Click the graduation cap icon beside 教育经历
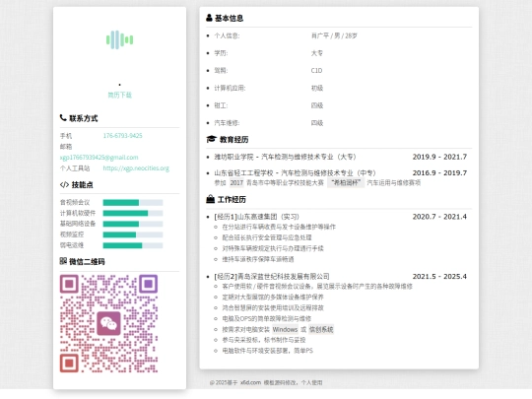The height and width of the screenshot is (399, 532). tap(211, 139)
